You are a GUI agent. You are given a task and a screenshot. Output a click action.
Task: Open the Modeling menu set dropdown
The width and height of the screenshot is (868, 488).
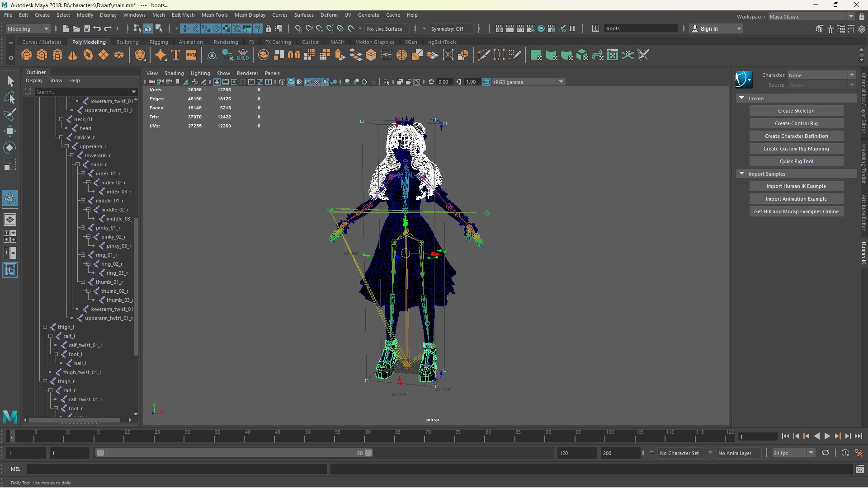(x=28, y=28)
